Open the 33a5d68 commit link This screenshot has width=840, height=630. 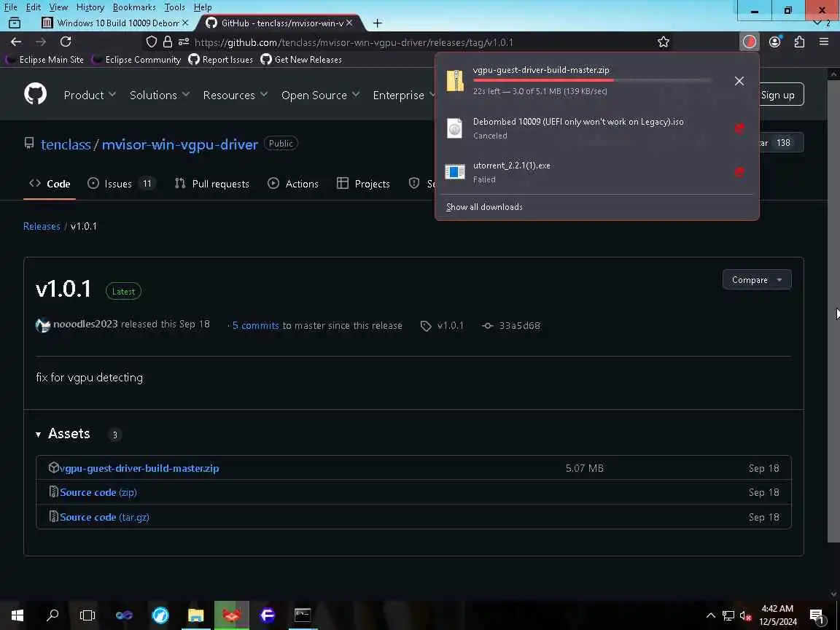point(519,326)
